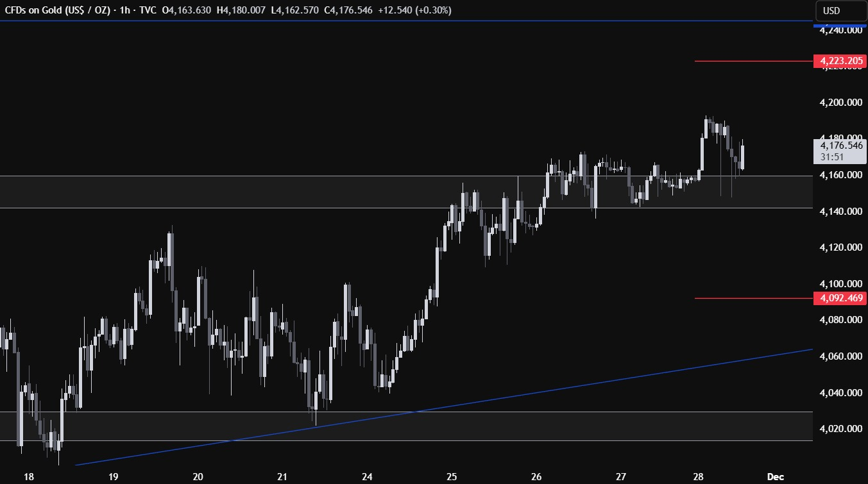Click the CFDs on Gold symbol title
This screenshot has height=484, width=868.
point(58,10)
